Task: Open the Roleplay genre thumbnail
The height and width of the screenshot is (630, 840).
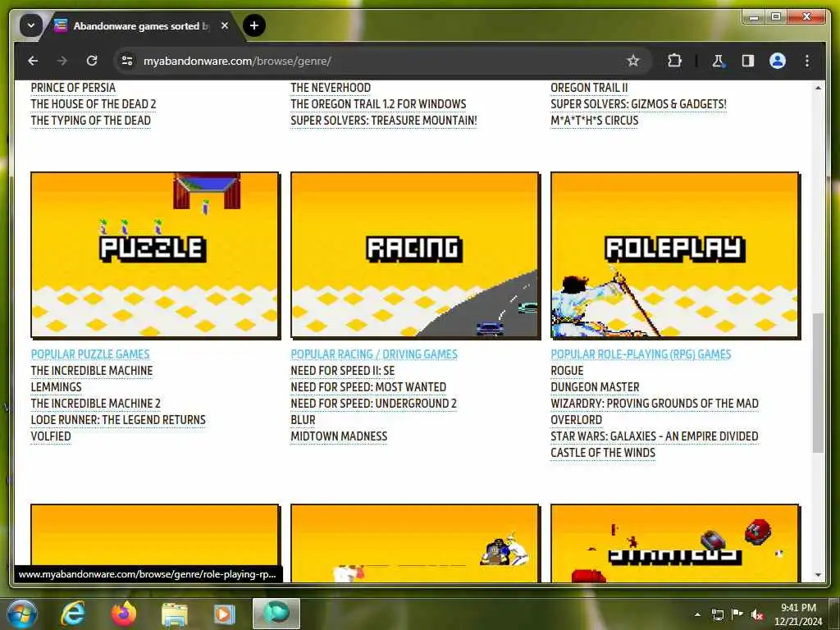Action: (675, 256)
